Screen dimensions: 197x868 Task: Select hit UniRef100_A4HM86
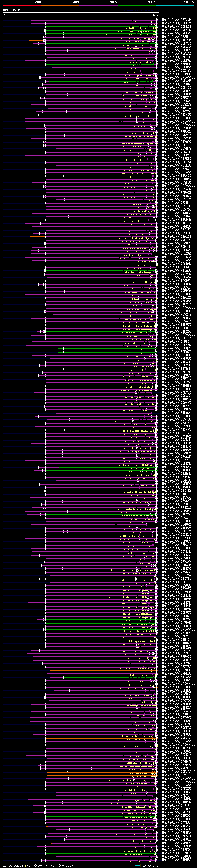[177, 386]
